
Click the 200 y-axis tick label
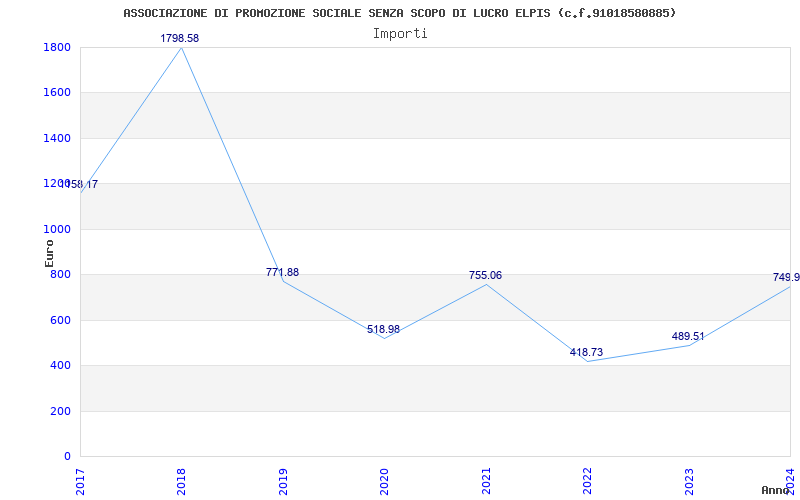pos(60,411)
